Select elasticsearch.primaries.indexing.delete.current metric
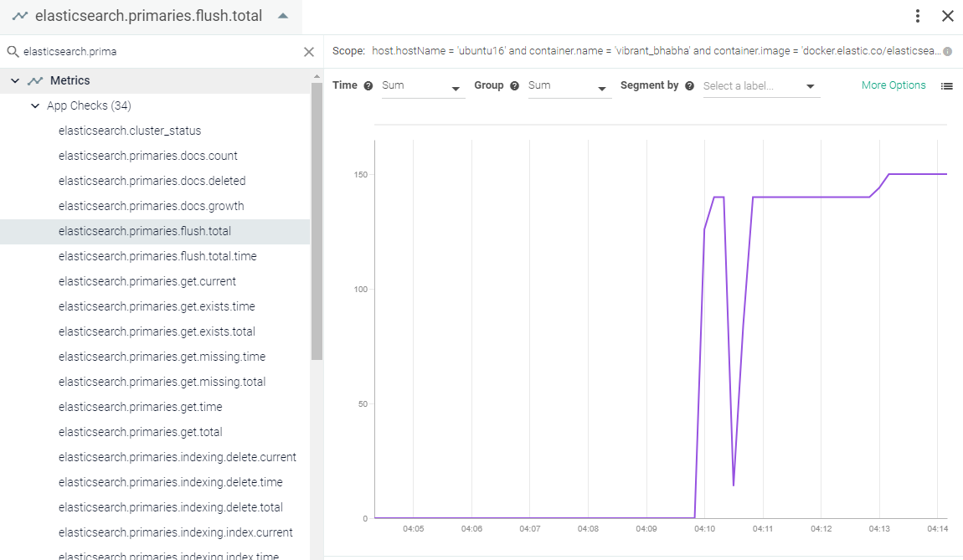The width and height of the screenshot is (963, 560). (177, 458)
